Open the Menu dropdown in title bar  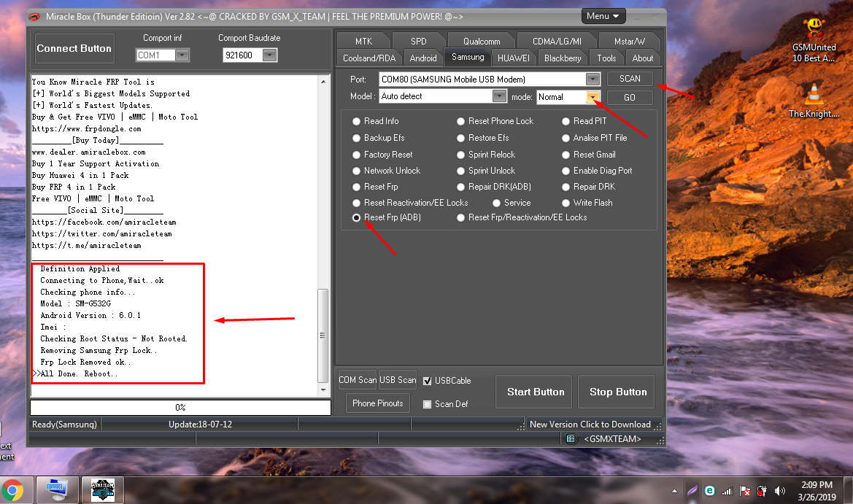tap(603, 16)
